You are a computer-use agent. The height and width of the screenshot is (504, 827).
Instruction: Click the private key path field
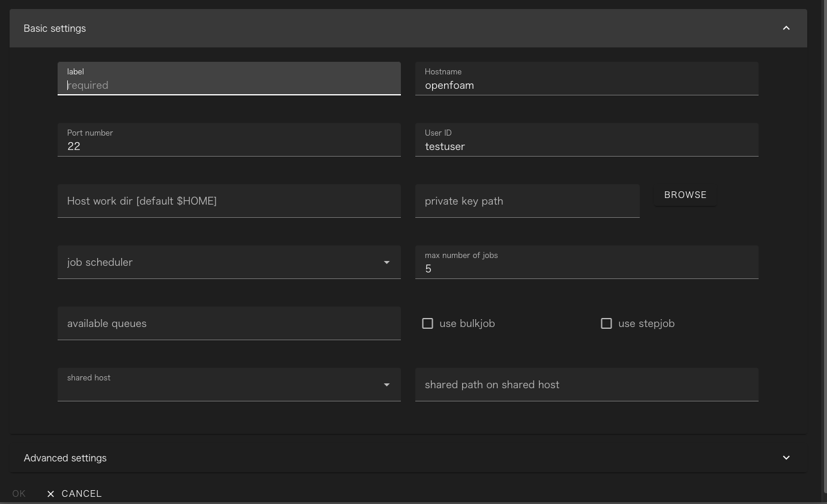click(528, 201)
